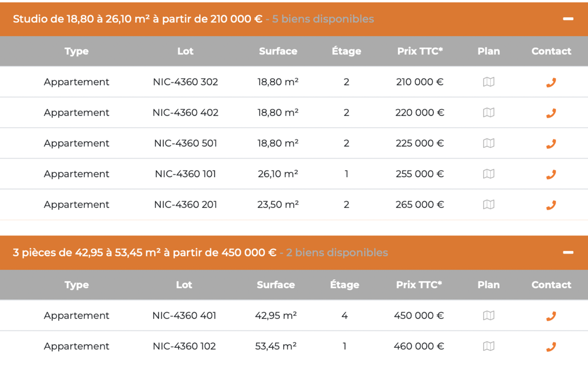Open plan icon for lot NIC-4360 102
The image size is (588, 370).
pos(488,346)
